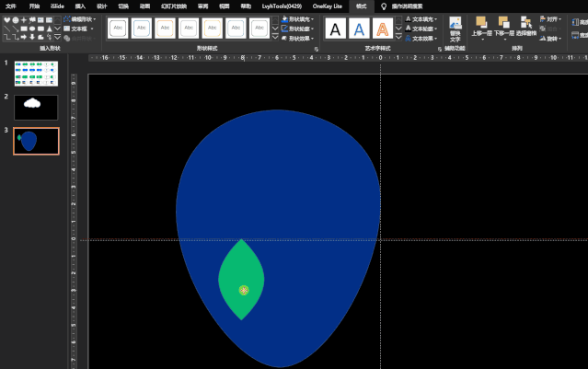
Task: Expand the Rotate (旋转) dropdown
Action: (x=551, y=39)
